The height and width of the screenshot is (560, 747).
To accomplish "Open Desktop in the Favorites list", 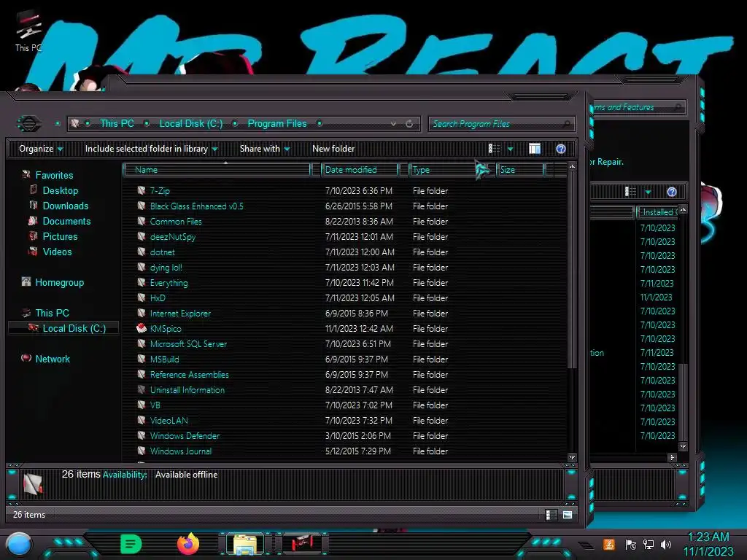I will pos(60,190).
